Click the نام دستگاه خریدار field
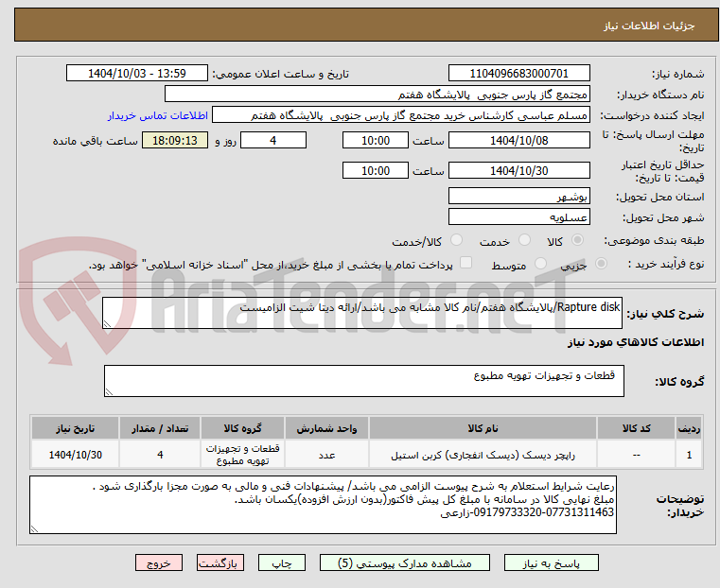This screenshot has width=720, height=588. pyautogui.click(x=377, y=94)
